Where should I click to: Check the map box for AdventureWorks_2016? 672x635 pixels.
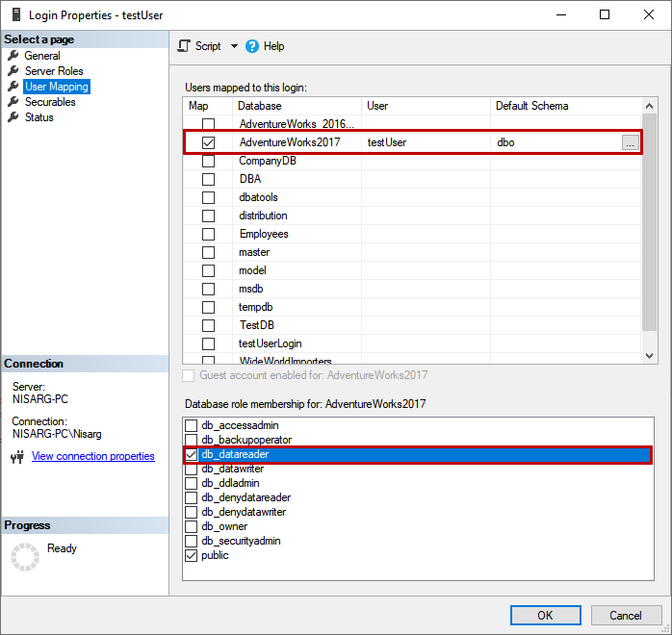point(208,124)
